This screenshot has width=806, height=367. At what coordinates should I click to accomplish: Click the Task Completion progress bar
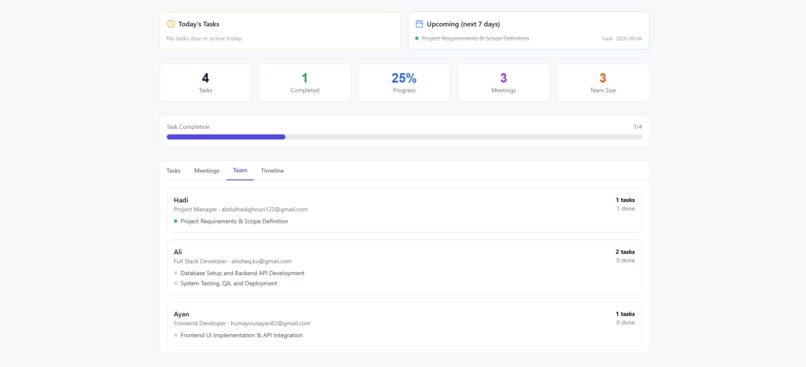[x=404, y=137]
